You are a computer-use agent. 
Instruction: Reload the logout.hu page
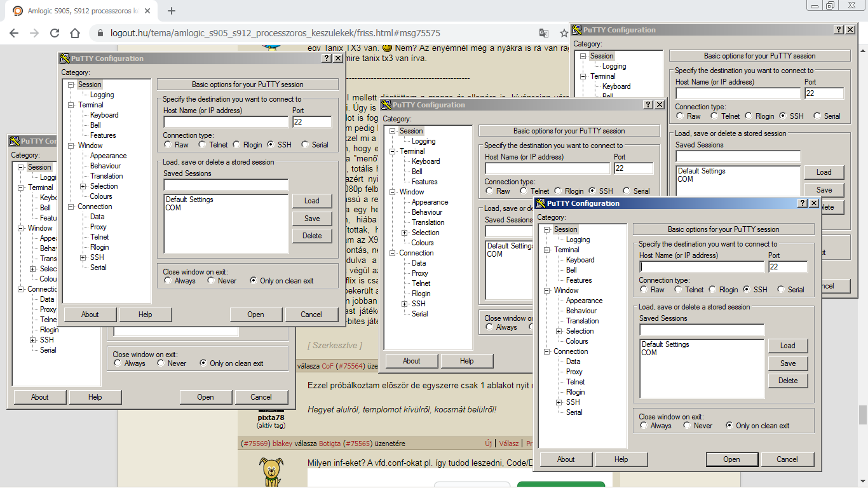[55, 33]
